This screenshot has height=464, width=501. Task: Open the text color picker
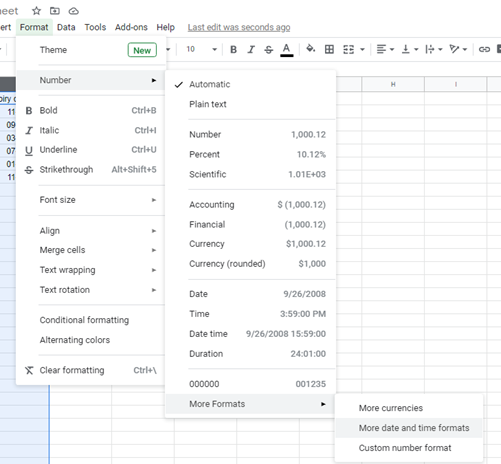coord(286,50)
